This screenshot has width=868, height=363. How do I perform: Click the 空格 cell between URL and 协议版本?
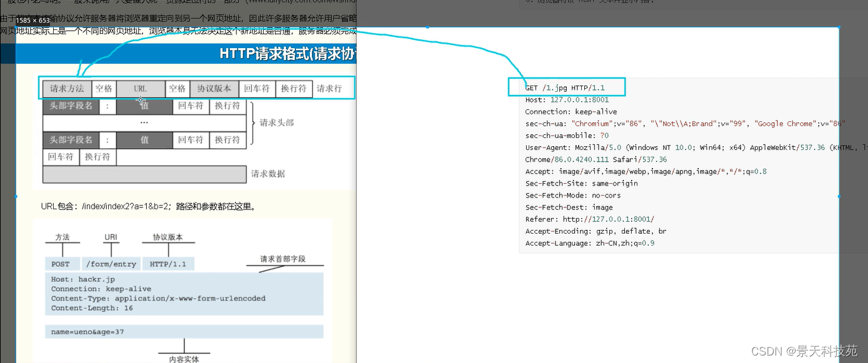[177, 89]
